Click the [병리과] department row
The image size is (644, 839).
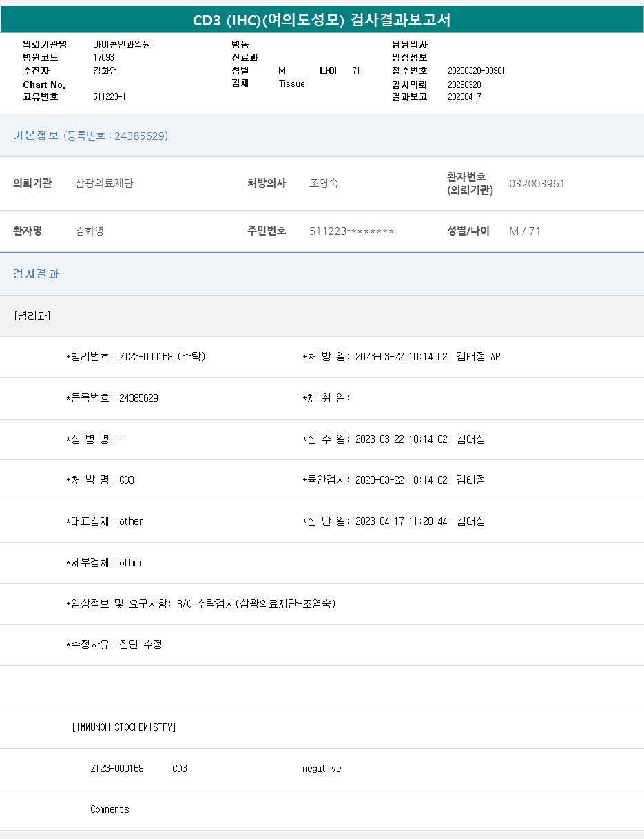pos(32,316)
